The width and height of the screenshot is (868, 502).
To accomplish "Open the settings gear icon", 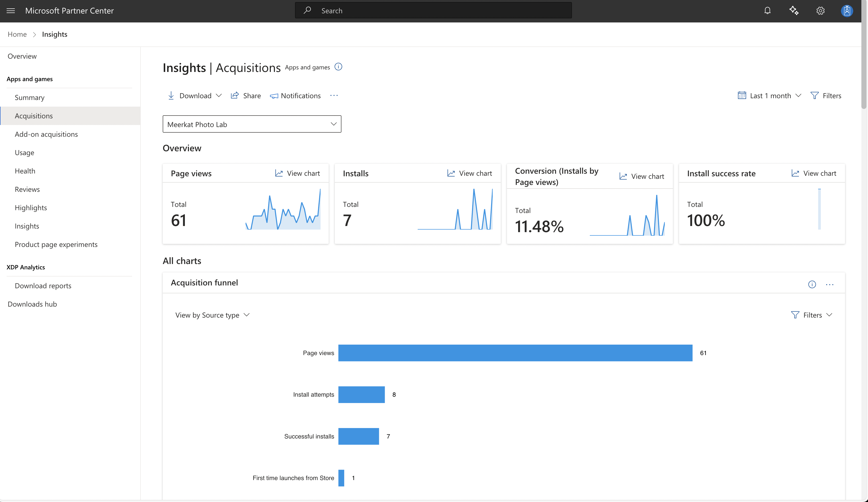I will click(x=820, y=11).
